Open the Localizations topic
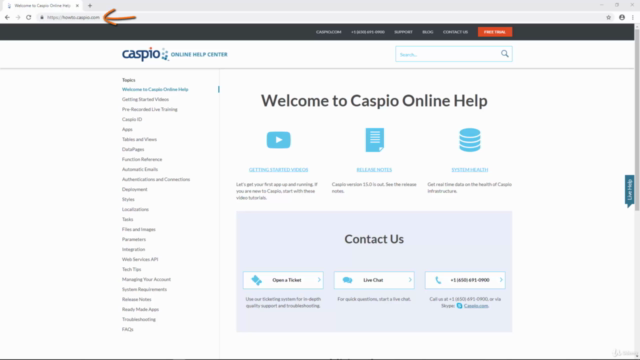 pyautogui.click(x=135, y=209)
